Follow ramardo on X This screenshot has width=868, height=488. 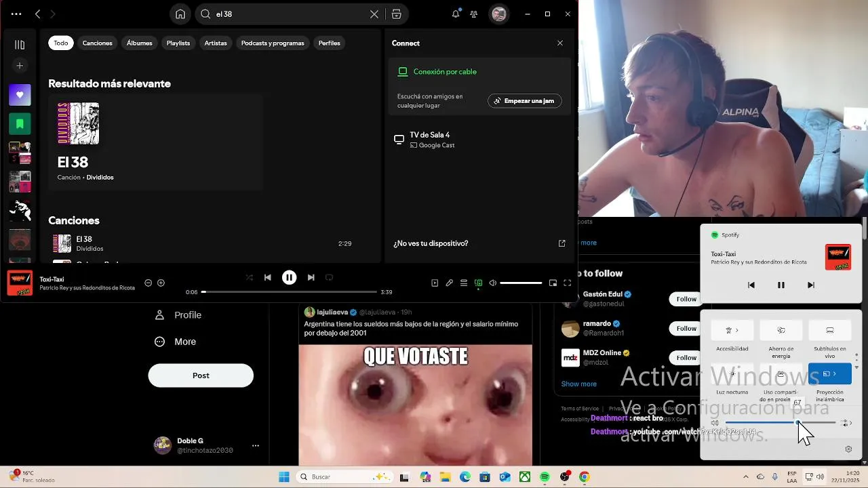(686, 328)
